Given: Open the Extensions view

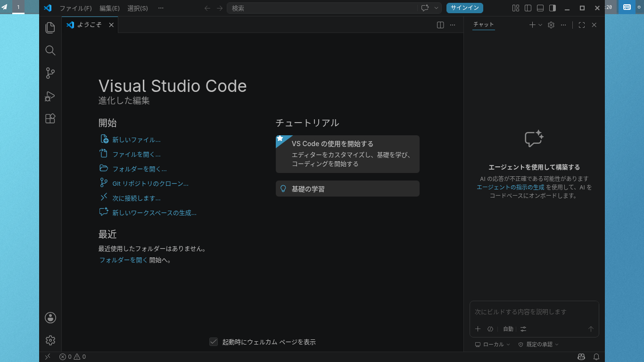Looking at the screenshot, I should [x=50, y=119].
